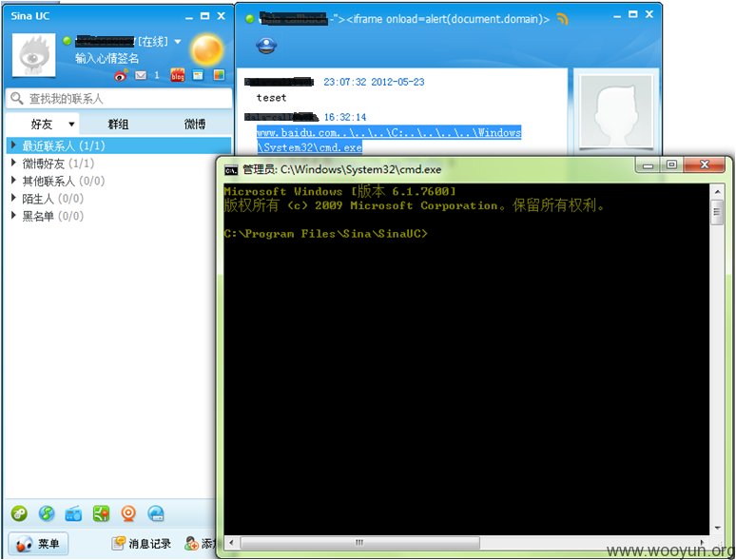The image size is (736, 560).
Task: Click the news window icon beside the blog icon
Action: [x=198, y=75]
